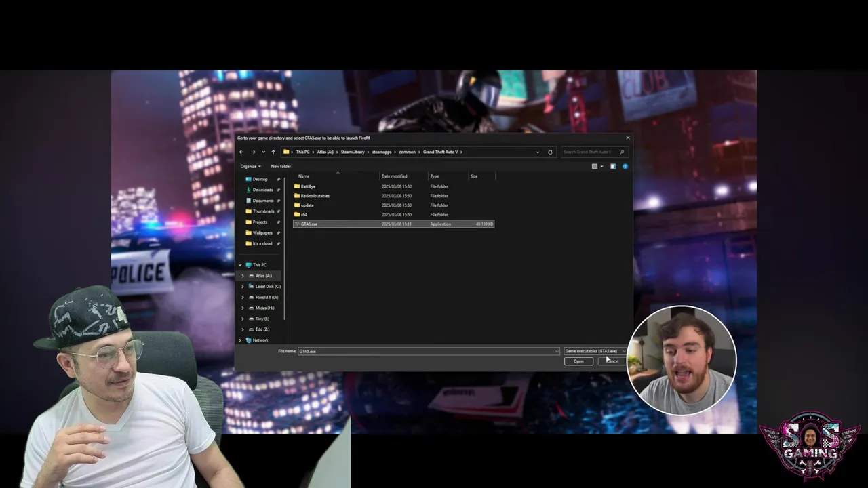Click GTA5.exe date 2025/03/08 15:11
This screenshot has width=868, height=488.
397,224
